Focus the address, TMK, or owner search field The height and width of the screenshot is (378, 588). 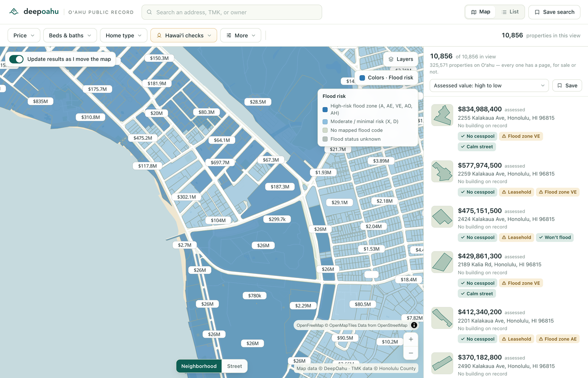pos(232,12)
